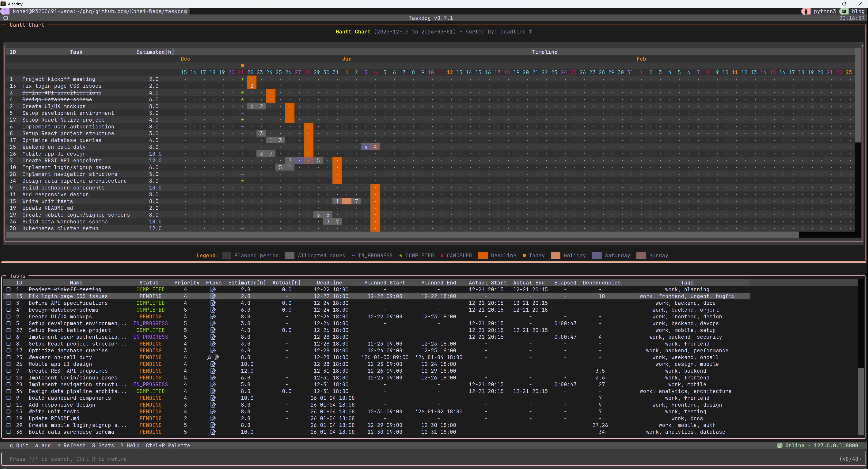Click the python3 tmux window icon
The width and height of the screenshot is (868, 469).
coord(806,11)
